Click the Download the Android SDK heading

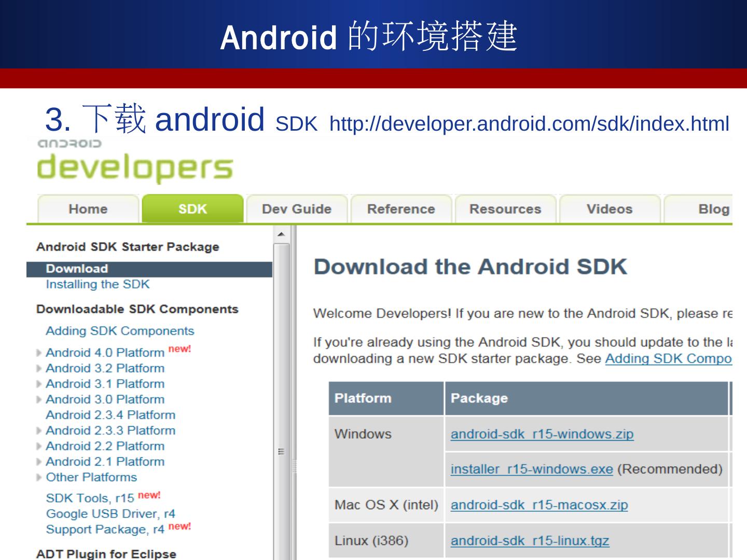[x=471, y=267]
